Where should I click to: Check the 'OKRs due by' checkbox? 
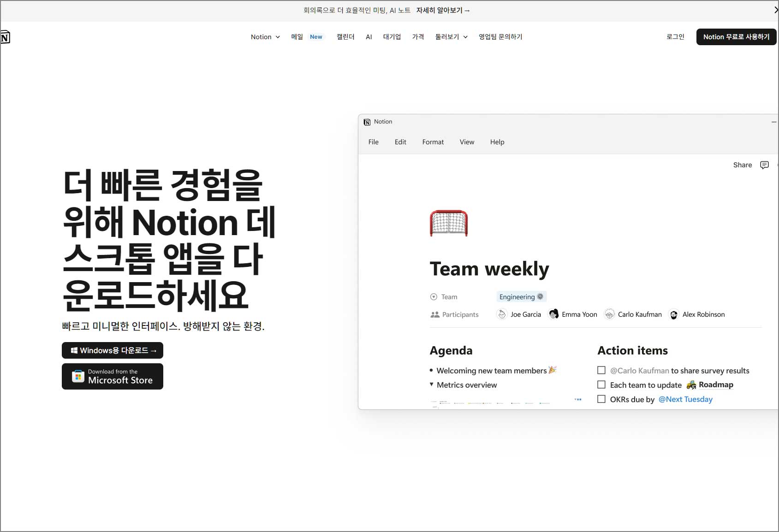point(601,399)
